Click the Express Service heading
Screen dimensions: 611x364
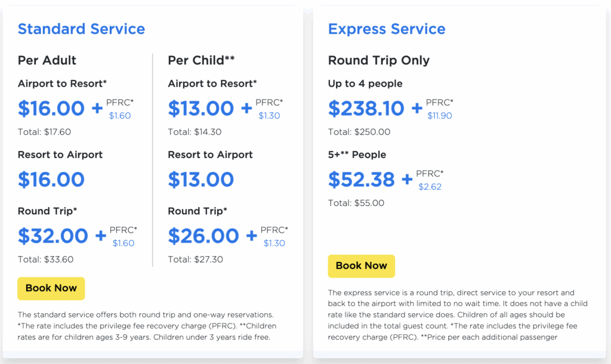pos(387,29)
